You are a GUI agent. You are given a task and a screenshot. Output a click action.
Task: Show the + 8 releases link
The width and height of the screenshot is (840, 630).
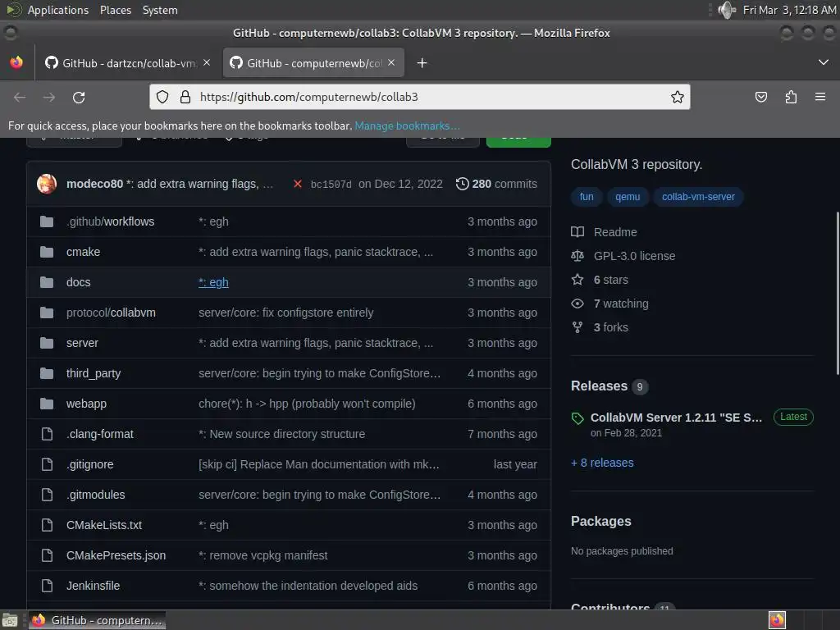tap(602, 463)
